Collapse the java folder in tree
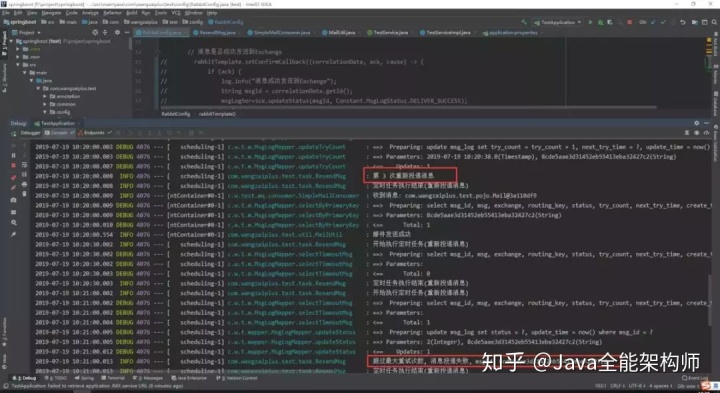The height and width of the screenshot is (393, 720). point(32,80)
